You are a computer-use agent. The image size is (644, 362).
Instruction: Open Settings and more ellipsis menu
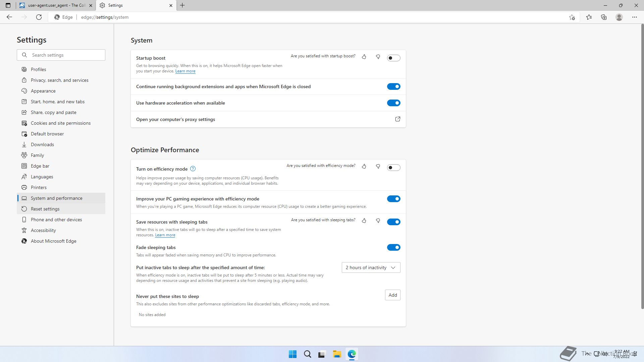pyautogui.click(x=635, y=17)
